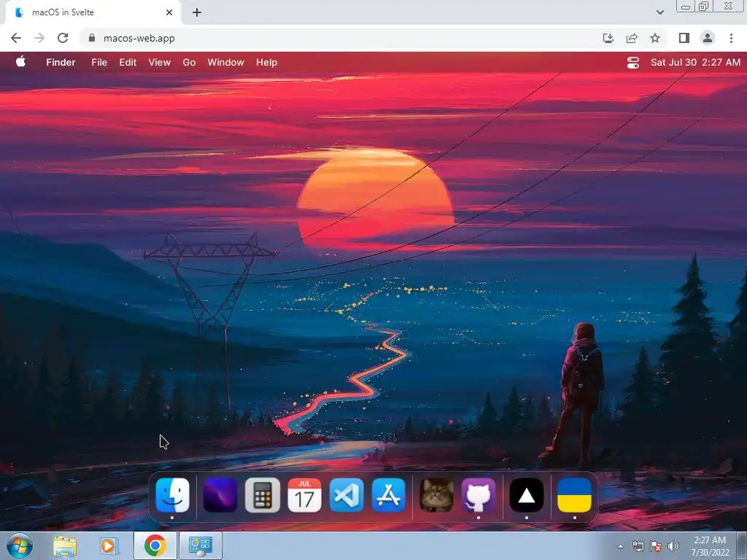Viewport: 747px width, 560px height.
Task: Open the purple wallpaper app in dock
Action: 220,495
